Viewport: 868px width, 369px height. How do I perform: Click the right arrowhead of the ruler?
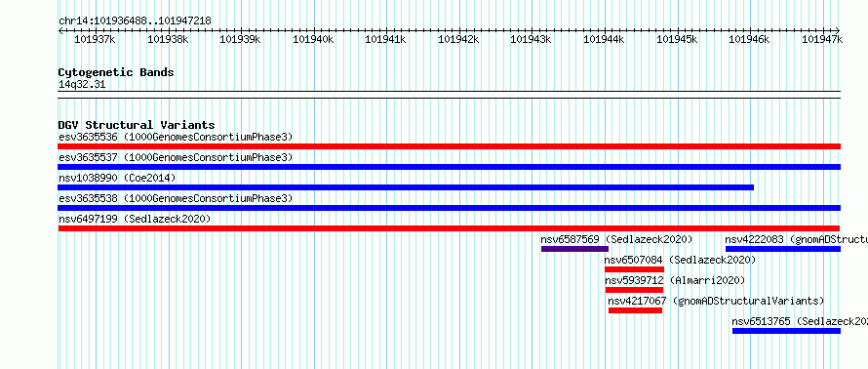[x=838, y=31]
